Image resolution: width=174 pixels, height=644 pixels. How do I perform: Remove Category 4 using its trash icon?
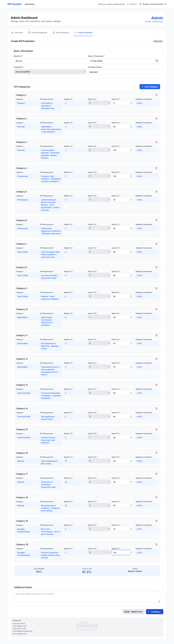tap(156, 168)
